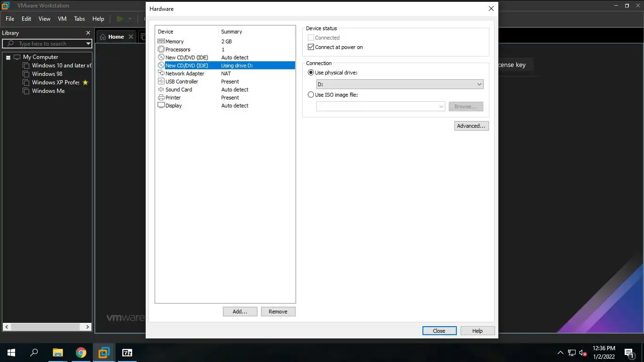
Task: Click the NAT summary text
Action: point(226,74)
